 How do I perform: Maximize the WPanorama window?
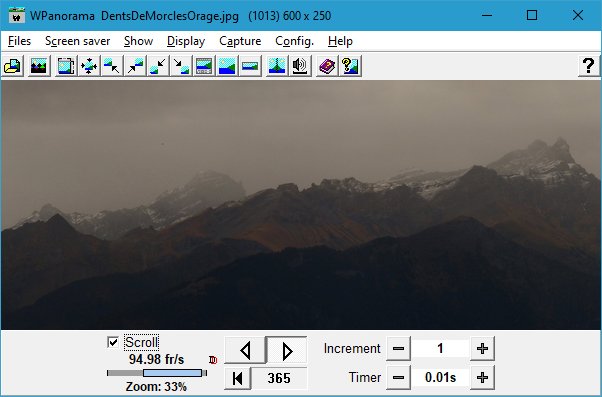(x=532, y=15)
